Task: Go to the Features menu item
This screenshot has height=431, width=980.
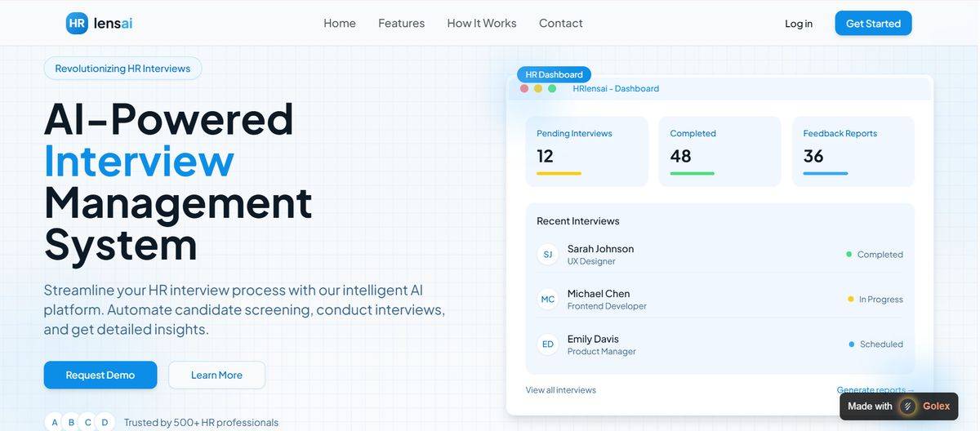Action: click(401, 24)
